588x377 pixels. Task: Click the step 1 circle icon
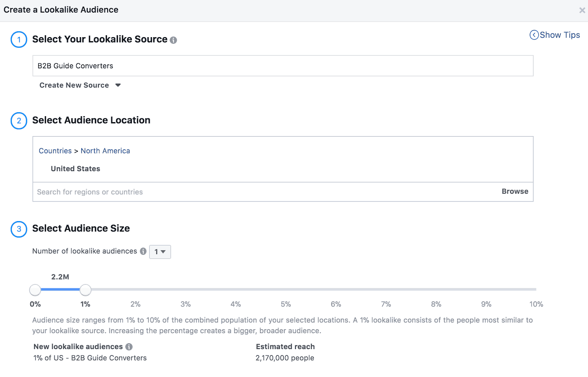coord(19,40)
